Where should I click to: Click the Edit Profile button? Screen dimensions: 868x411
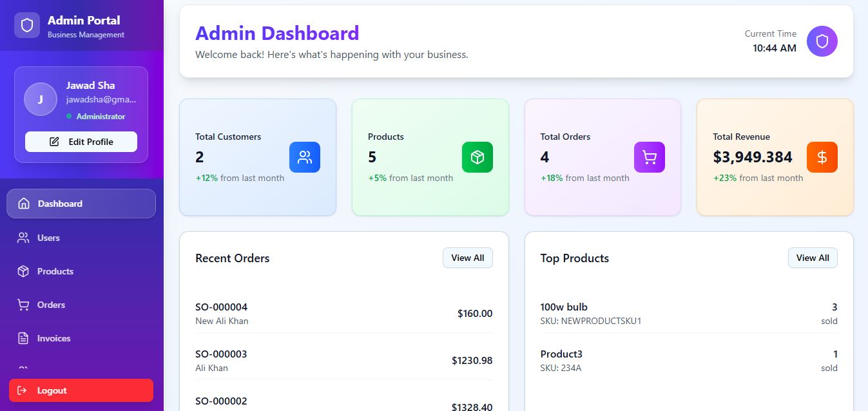point(81,141)
